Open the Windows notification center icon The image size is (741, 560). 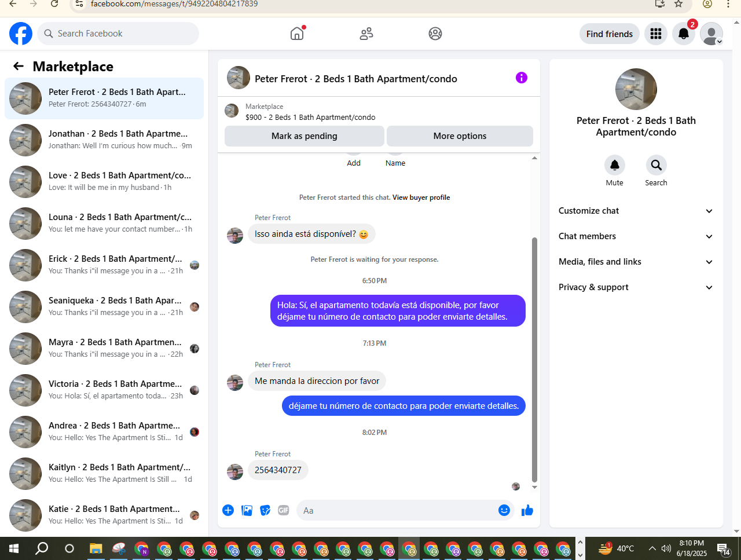tap(724, 548)
